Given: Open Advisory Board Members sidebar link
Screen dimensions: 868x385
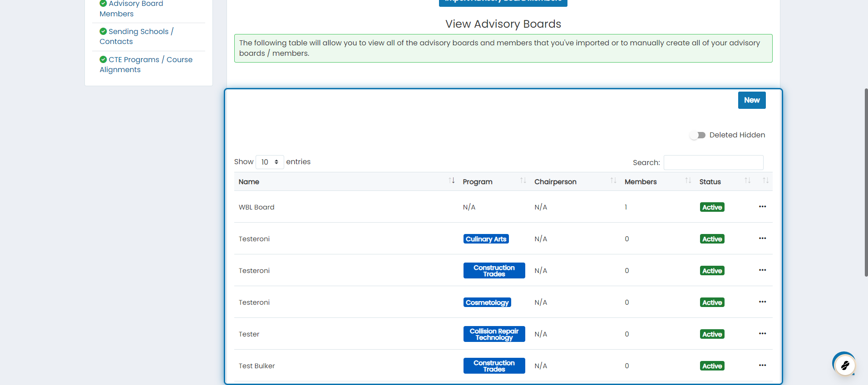Looking at the screenshot, I should pos(131,9).
